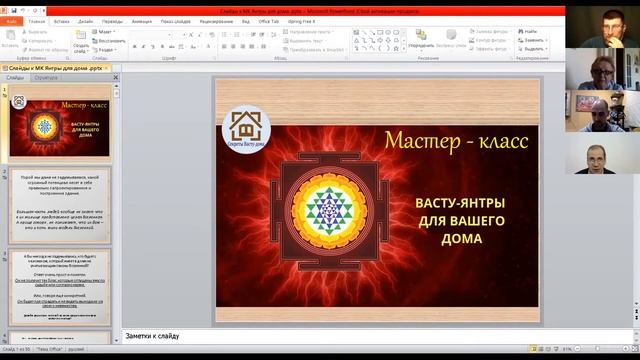Toggle align text right
Viewport: 640px width, 360px height.
tap(243, 47)
